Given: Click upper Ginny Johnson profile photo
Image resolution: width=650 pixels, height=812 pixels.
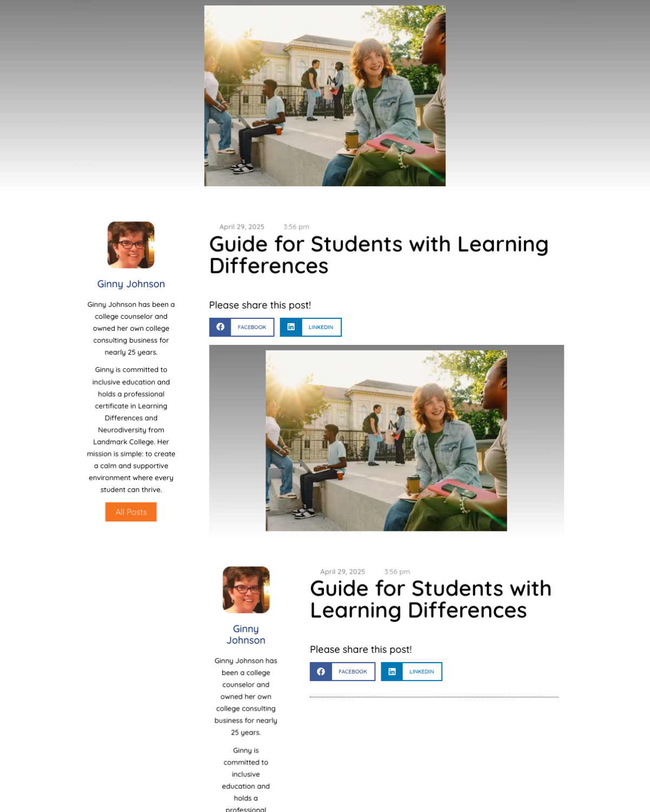Looking at the screenshot, I should [131, 245].
